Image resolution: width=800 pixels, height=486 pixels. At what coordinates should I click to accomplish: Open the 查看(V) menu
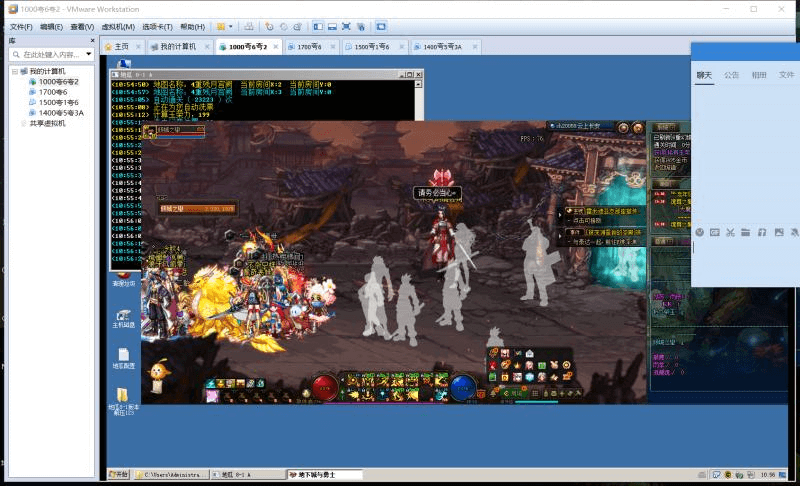click(82, 27)
